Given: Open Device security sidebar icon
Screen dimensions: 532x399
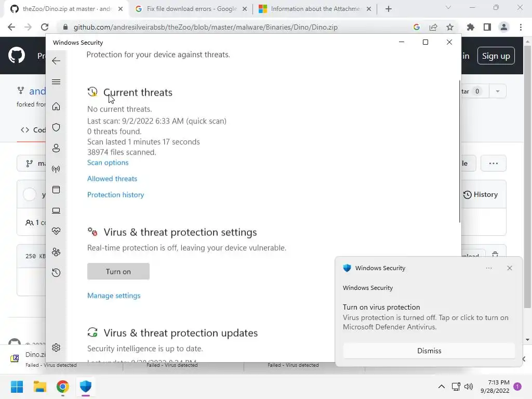Looking at the screenshot, I should coord(56,211).
